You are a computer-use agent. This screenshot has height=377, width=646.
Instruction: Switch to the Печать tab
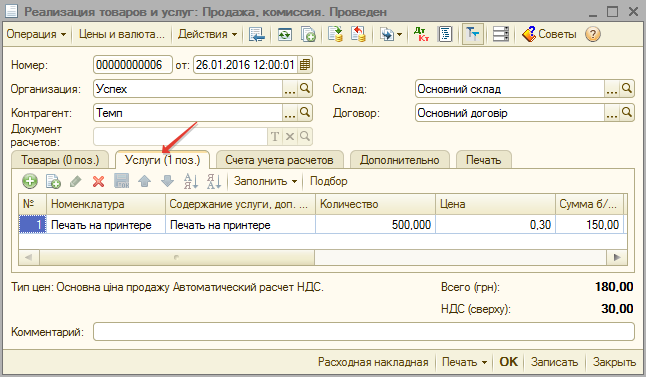pos(484,160)
